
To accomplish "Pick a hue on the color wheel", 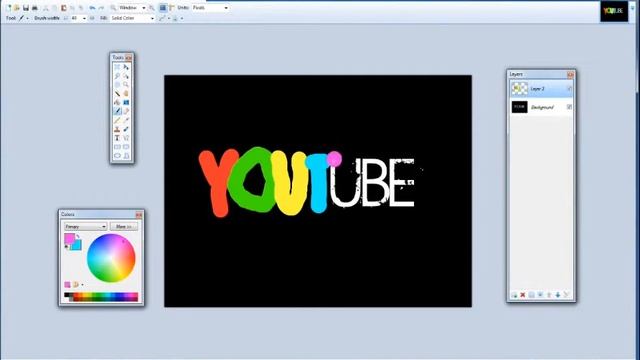I will [111, 258].
